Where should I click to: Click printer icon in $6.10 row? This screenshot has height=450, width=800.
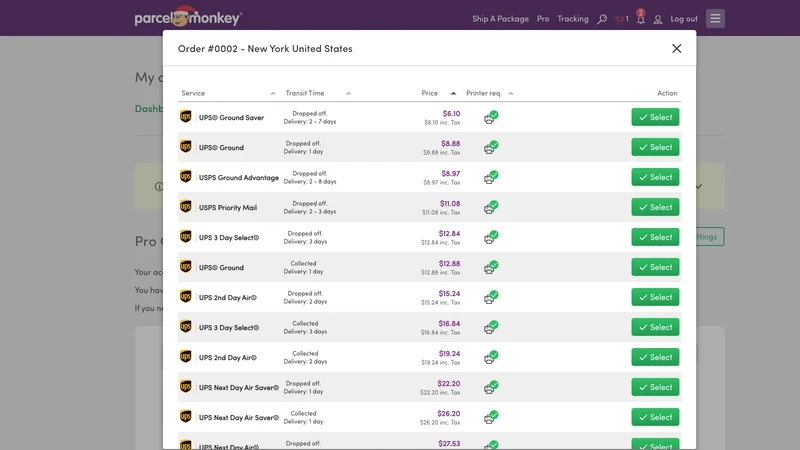(x=491, y=117)
